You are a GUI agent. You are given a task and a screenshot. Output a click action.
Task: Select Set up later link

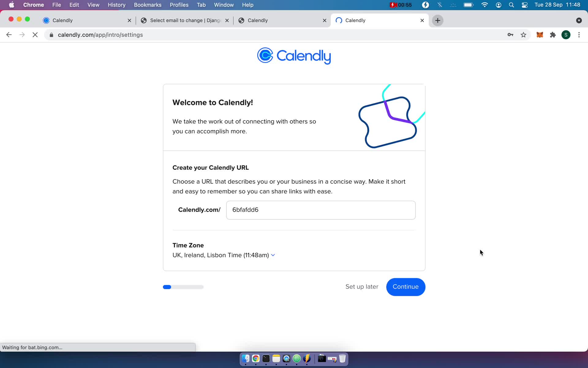coord(362,287)
